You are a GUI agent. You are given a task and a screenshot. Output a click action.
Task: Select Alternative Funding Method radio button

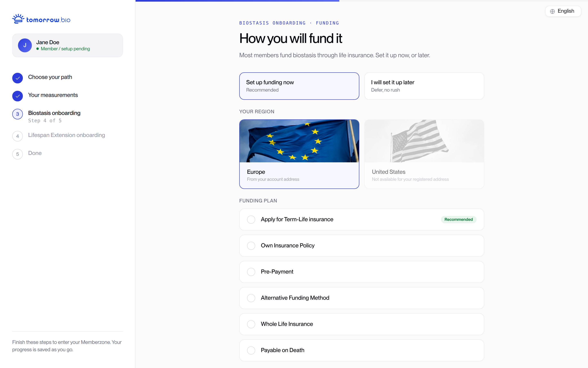click(251, 298)
